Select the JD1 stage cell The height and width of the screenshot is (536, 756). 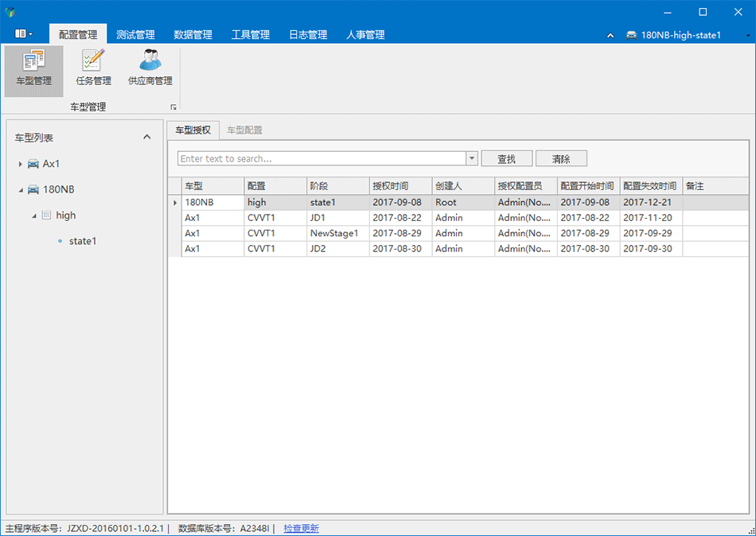(338, 218)
